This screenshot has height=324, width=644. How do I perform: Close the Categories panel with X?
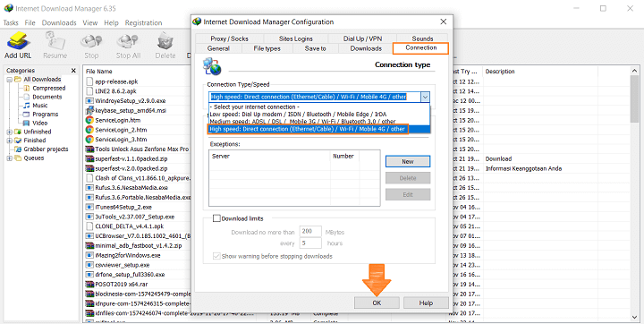click(73, 71)
